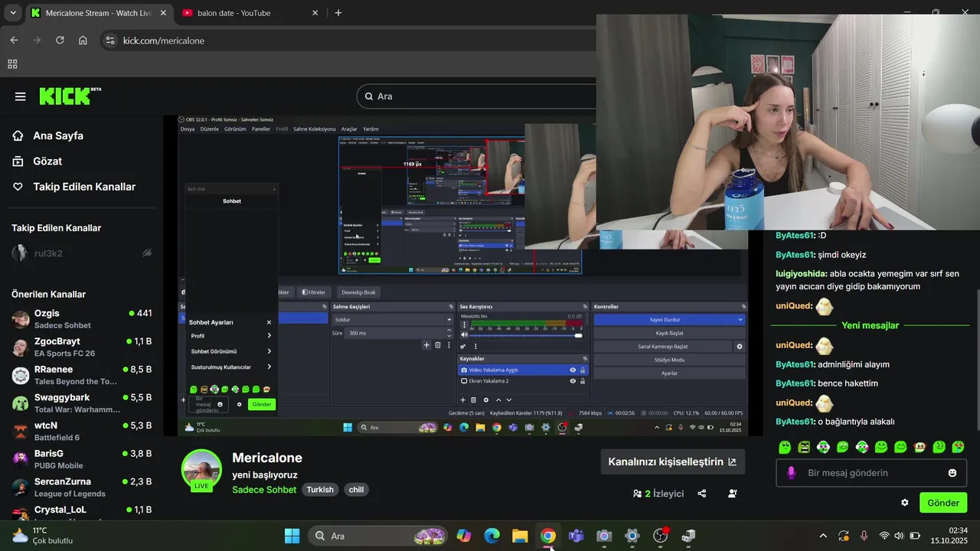Click the Sadece Sohbet category link

pyautogui.click(x=264, y=490)
